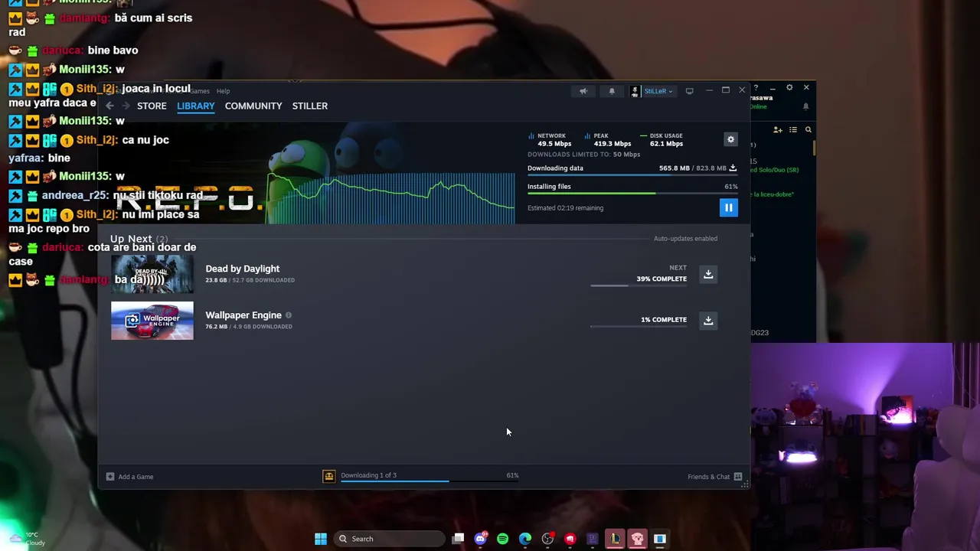
Task: Open OBS Studio from the taskbar
Action: tap(547, 539)
